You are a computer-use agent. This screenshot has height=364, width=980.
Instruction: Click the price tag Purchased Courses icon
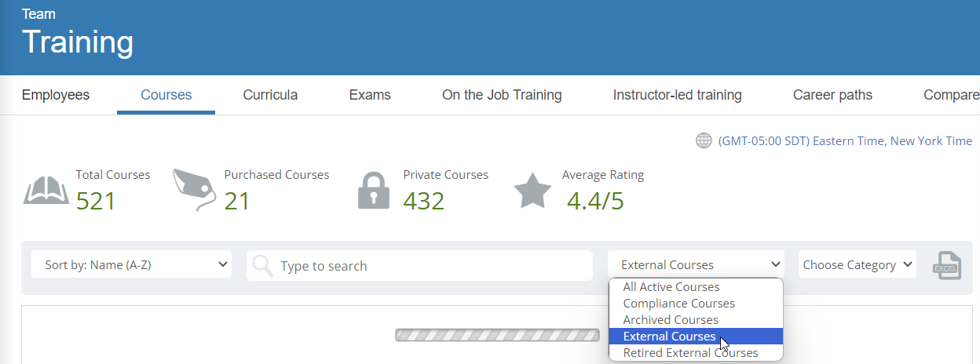click(x=194, y=189)
